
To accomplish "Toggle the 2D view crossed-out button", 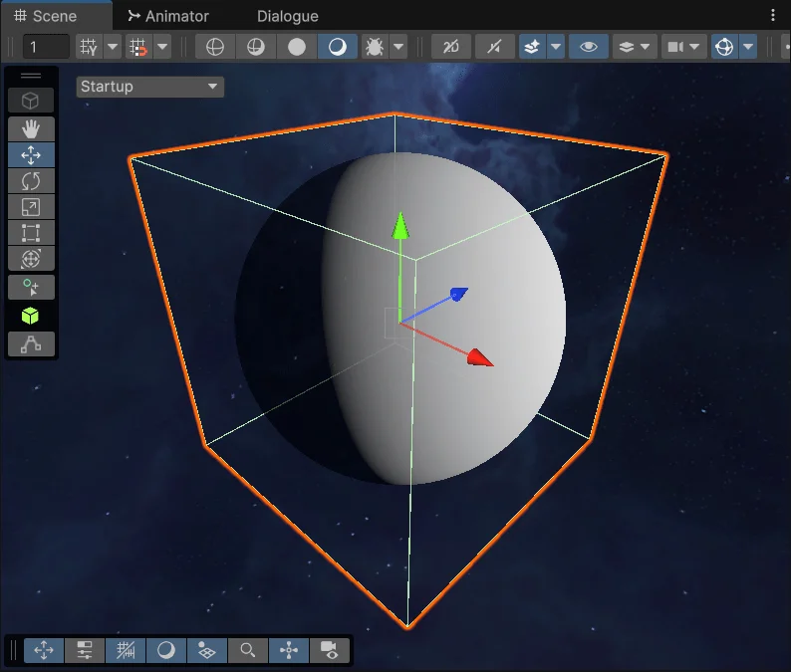I will 451,47.
